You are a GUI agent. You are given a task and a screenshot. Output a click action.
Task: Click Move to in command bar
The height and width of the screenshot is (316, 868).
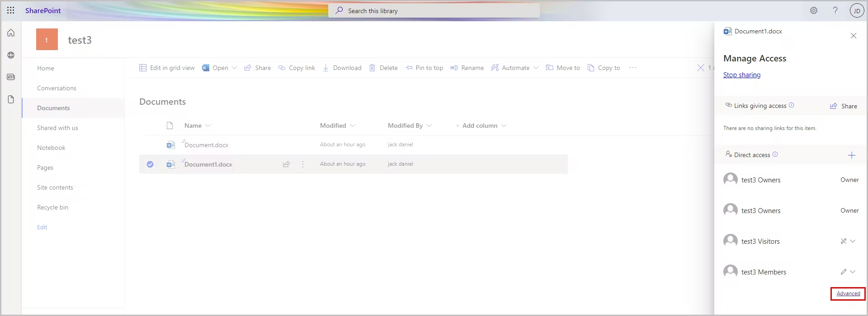(x=563, y=68)
